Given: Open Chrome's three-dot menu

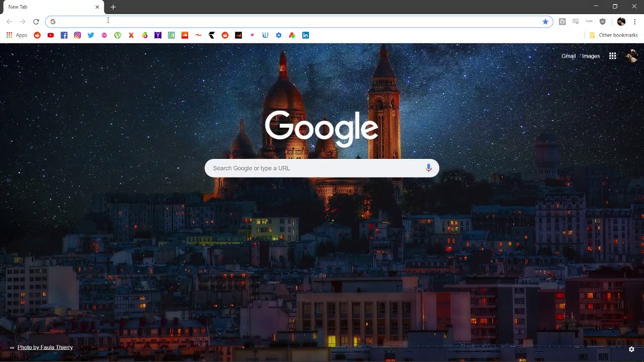Looking at the screenshot, I should [635, 22].
